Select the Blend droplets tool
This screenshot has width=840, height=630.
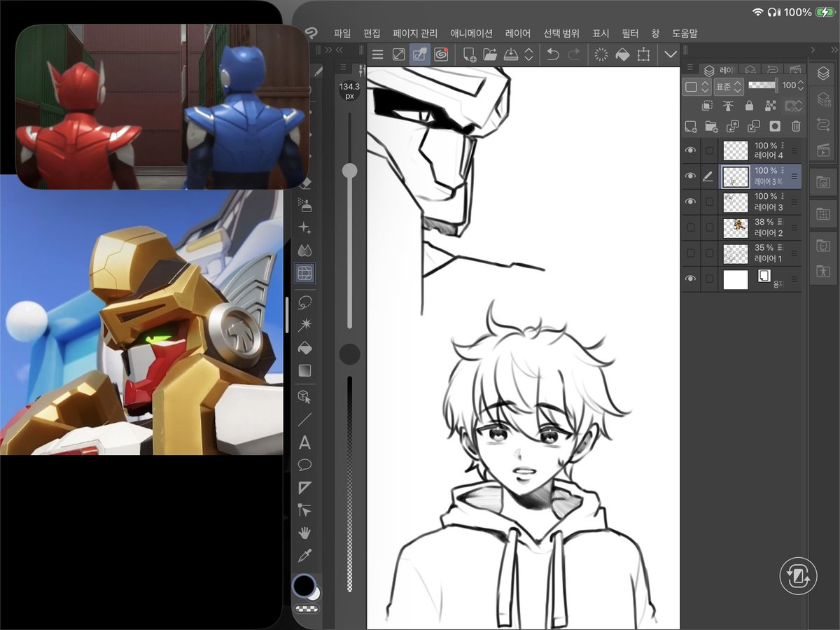(x=305, y=251)
